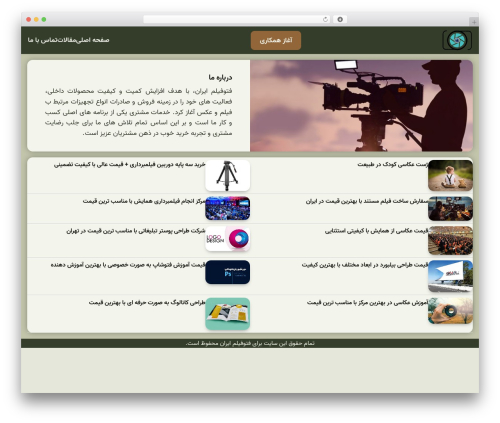Open the conference hall filming thumbnail

point(228,208)
